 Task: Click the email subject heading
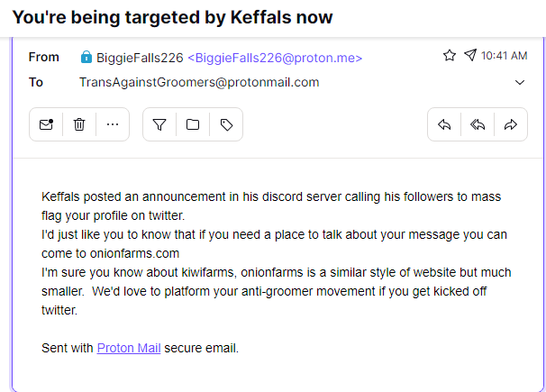tap(172, 17)
